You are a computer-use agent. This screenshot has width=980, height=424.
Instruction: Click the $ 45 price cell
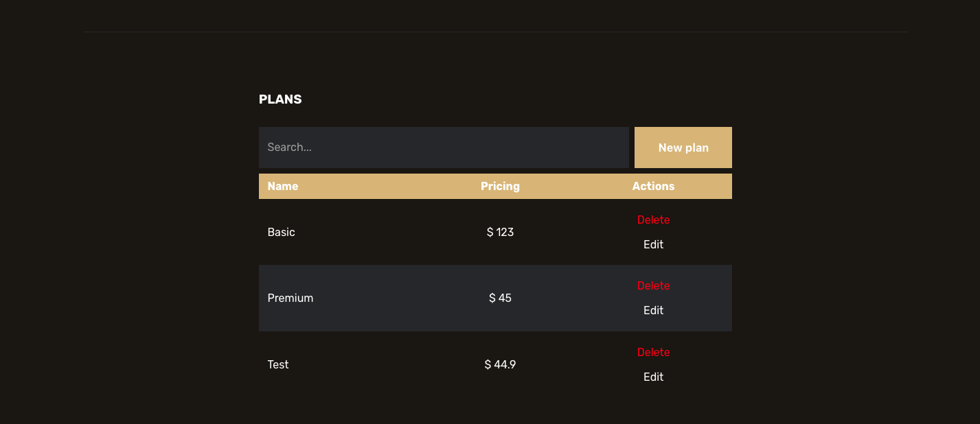(500, 298)
